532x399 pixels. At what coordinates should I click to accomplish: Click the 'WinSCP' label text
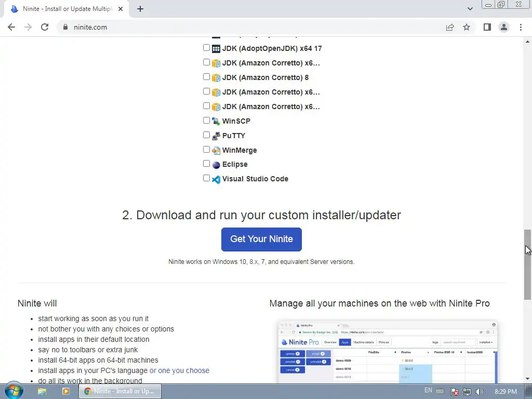click(x=236, y=121)
